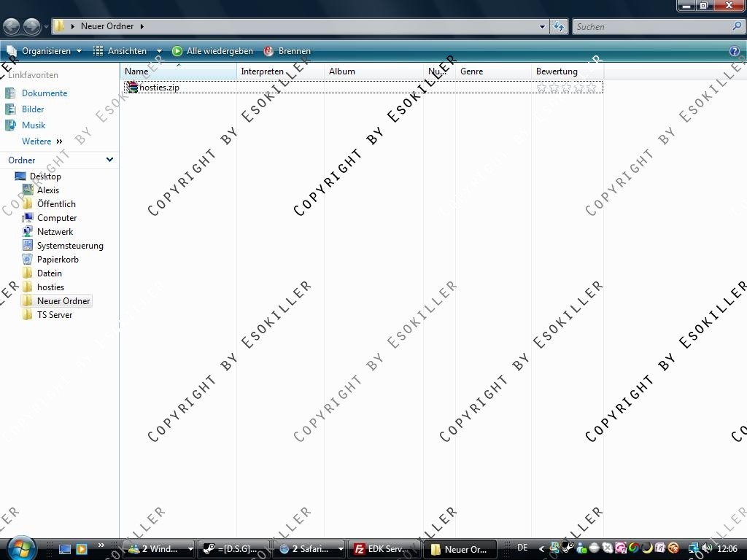Screen dimensions: 747x560
Task: Click the Brennen disc burn button
Action: tap(287, 51)
